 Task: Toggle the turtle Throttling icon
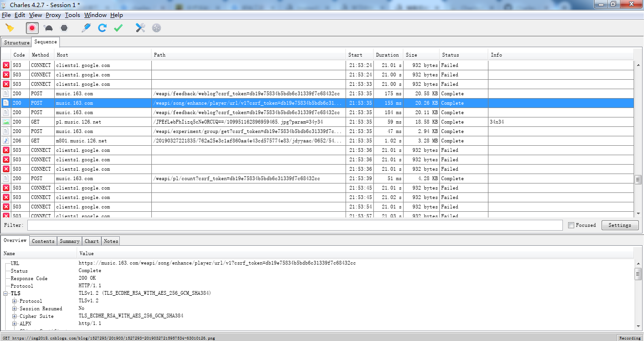48,28
